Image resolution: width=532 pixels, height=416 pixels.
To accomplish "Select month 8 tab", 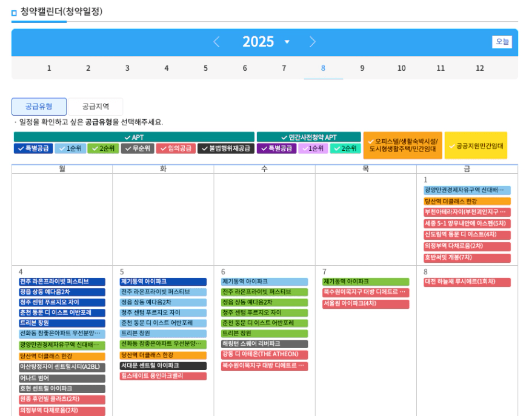I will 324,68.
